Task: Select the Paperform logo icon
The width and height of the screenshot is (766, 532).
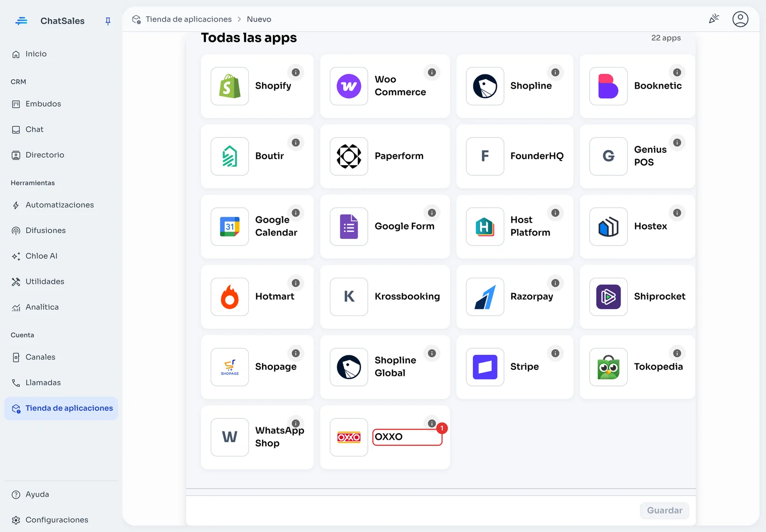Action: click(x=349, y=157)
